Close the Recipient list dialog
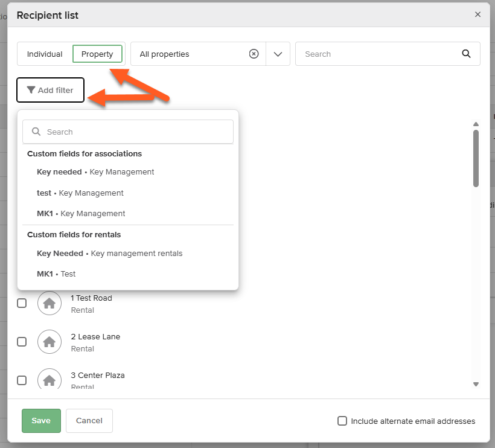The width and height of the screenshot is (495, 448). coord(477,14)
